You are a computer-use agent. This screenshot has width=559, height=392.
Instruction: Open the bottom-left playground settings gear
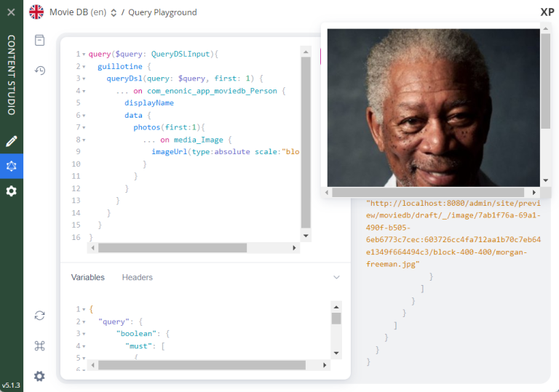click(x=40, y=376)
